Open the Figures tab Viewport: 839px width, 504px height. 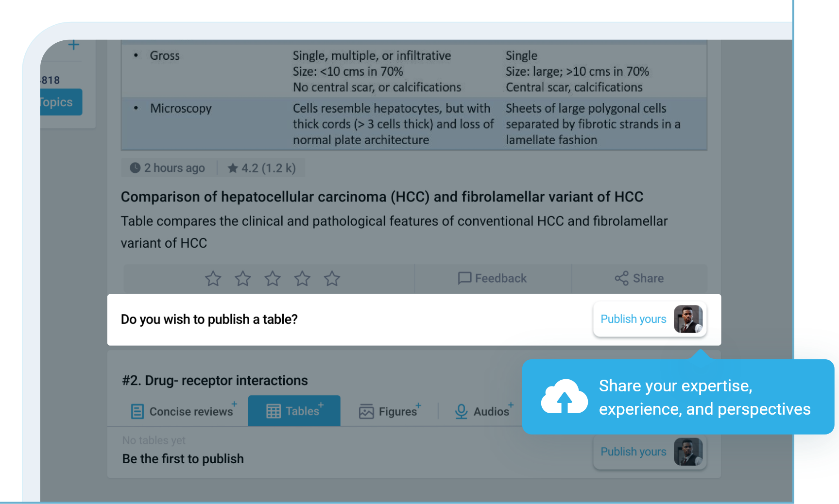click(389, 411)
